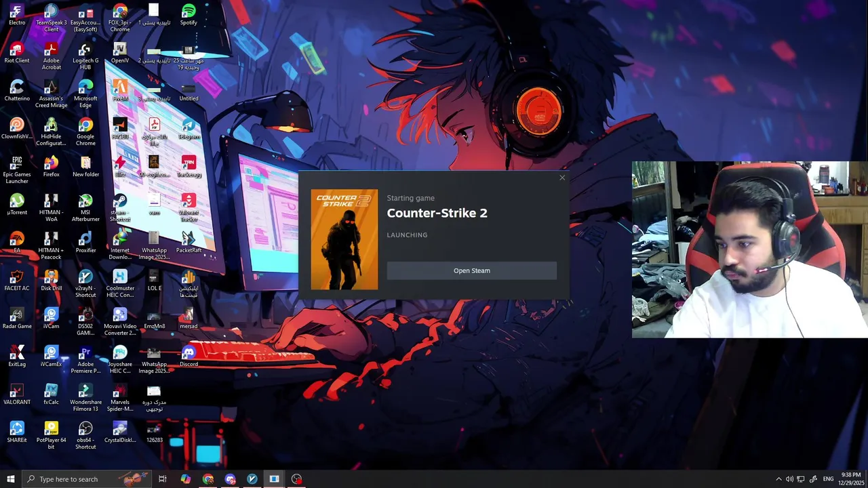The width and height of the screenshot is (868, 488).
Task: Select the LOL E desktop file
Action: [154, 281]
